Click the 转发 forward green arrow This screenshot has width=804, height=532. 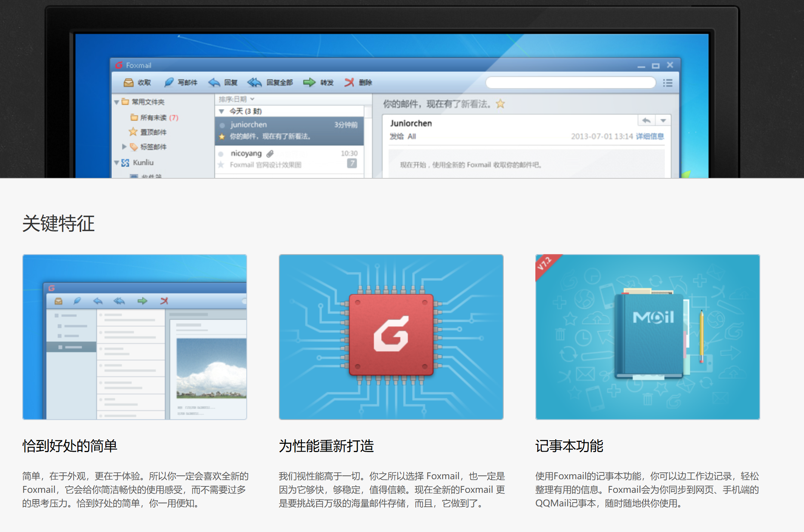pyautogui.click(x=309, y=82)
